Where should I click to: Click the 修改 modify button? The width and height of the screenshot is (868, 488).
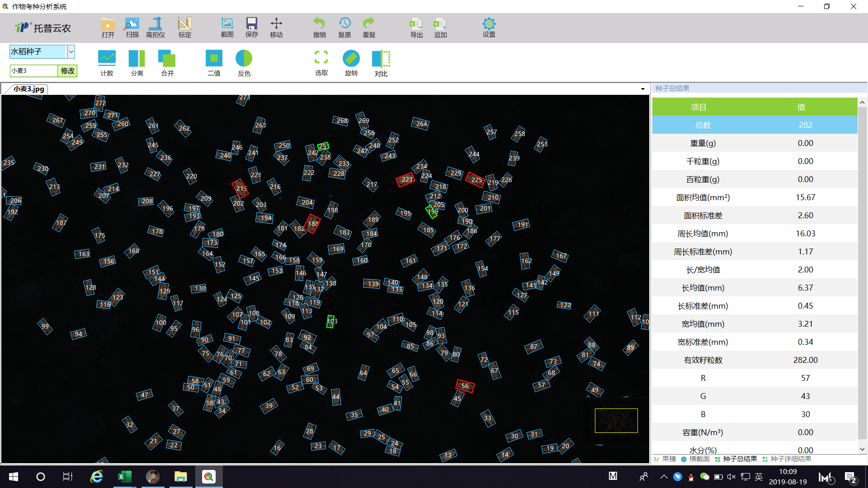(x=68, y=71)
